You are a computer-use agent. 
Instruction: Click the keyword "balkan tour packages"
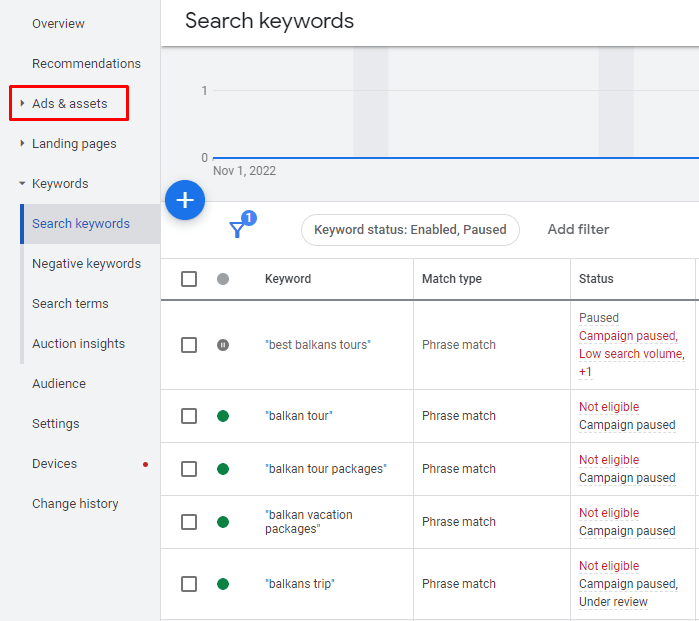point(326,469)
